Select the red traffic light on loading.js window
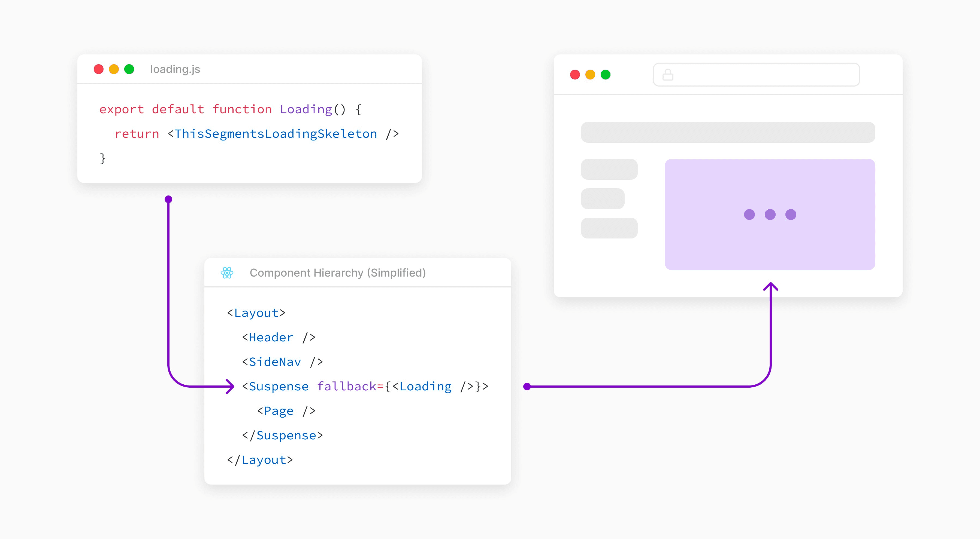This screenshot has height=539, width=980. (x=99, y=69)
